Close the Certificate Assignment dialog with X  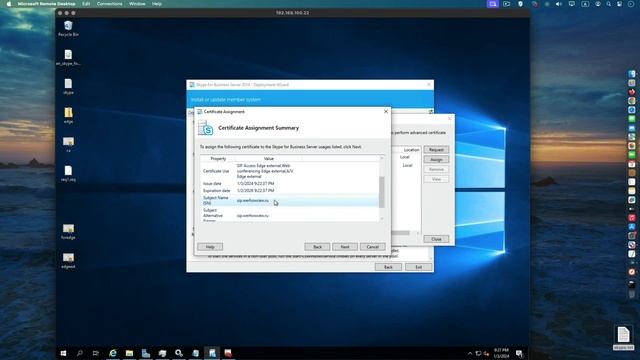386,111
